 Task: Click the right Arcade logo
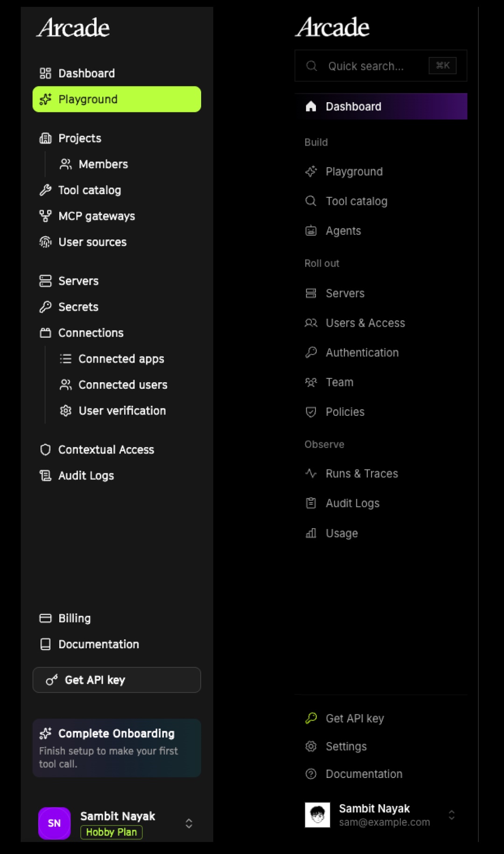point(332,27)
